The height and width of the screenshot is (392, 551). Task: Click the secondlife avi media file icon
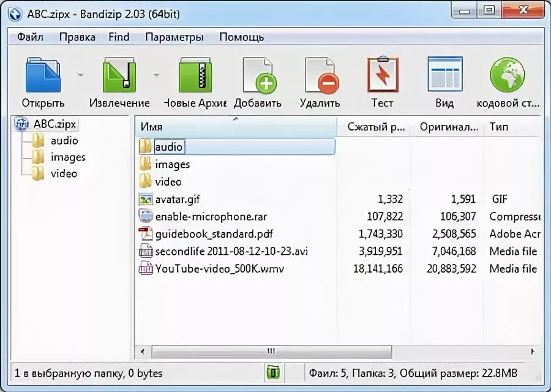click(x=146, y=251)
